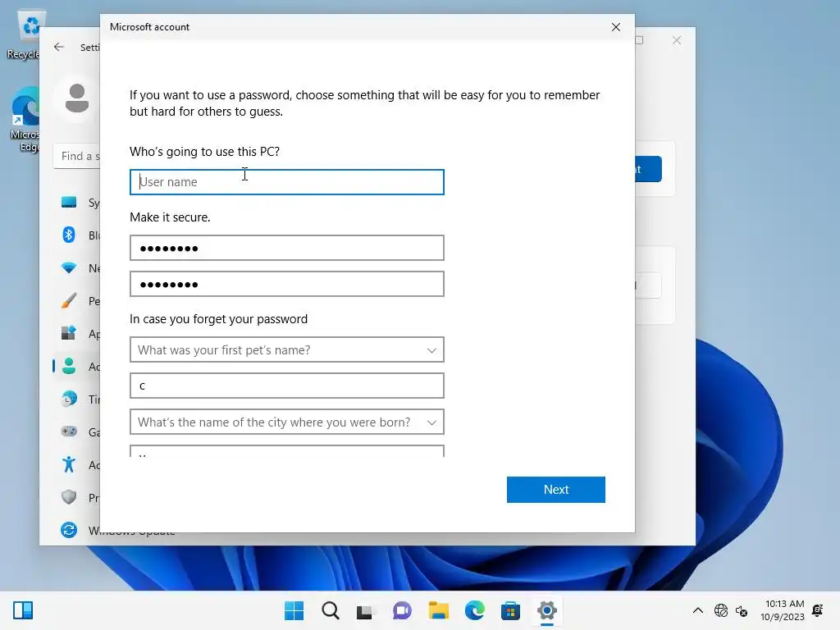This screenshot has height=630, width=840.
Task: Click the first security answer field containing 'c'
Action: [x=286, y=386]
